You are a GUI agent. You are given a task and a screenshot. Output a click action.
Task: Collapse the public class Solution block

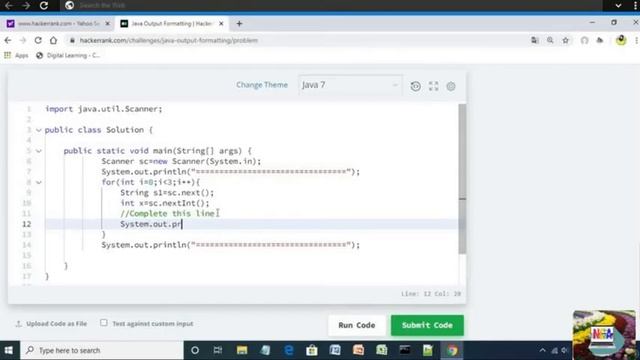coord(39,130)
